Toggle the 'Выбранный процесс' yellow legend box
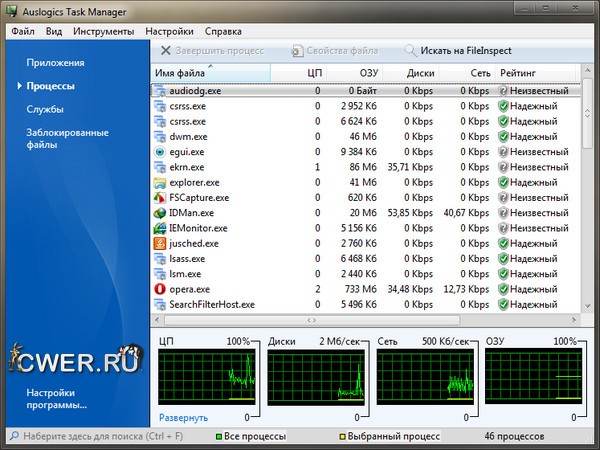The height and width of the screenshot is (450, 600). pos(343,437)
